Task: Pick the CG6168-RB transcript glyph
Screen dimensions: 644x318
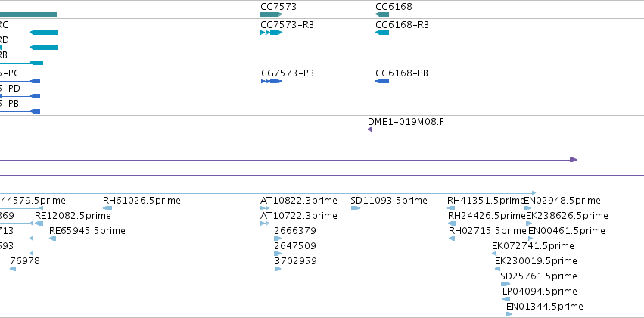Action: coord(382,33)
